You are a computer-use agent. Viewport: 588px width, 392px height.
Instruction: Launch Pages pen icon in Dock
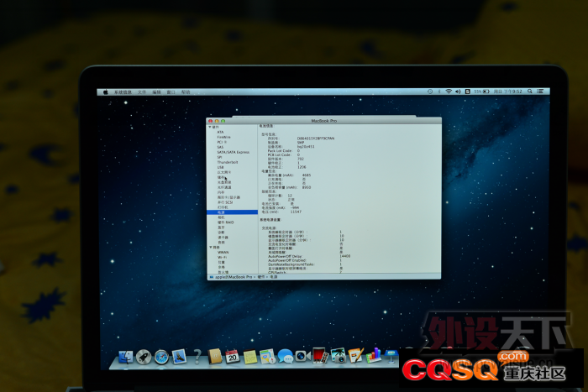(x=355, y=355)
